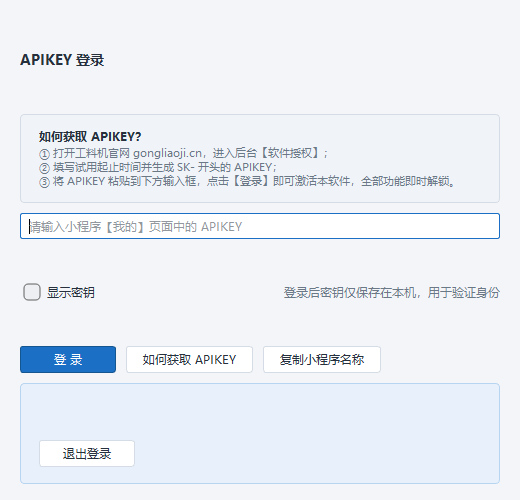Open the 如何获取 APIKEY help button
Image resolution: width=520 pixels, height=500 pixels.
pyautogui.click(x=189, y=359)
